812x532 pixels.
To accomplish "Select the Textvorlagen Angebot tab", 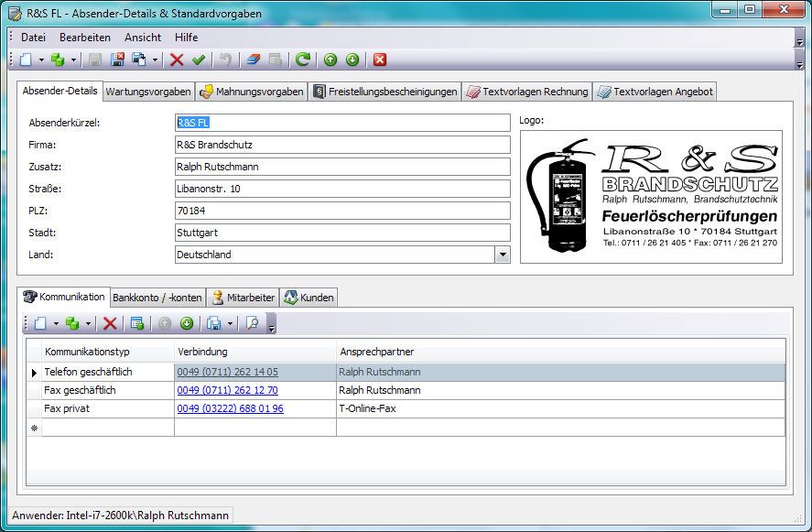I will [655, 92].
